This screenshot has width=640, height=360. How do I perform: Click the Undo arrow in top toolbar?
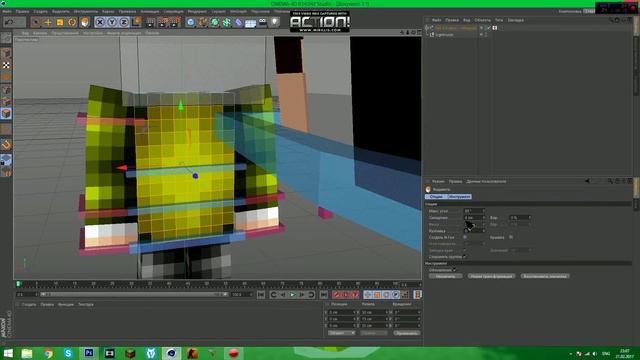point(9,22)
